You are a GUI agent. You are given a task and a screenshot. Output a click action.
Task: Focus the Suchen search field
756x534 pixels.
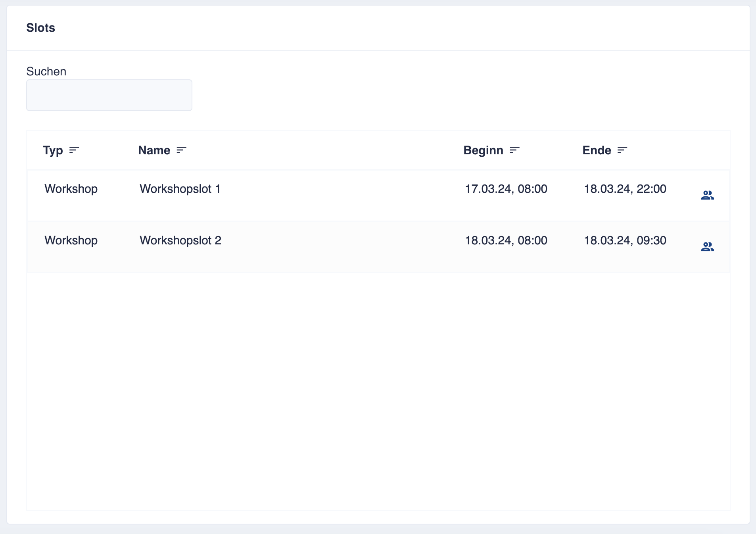(109, 95)
